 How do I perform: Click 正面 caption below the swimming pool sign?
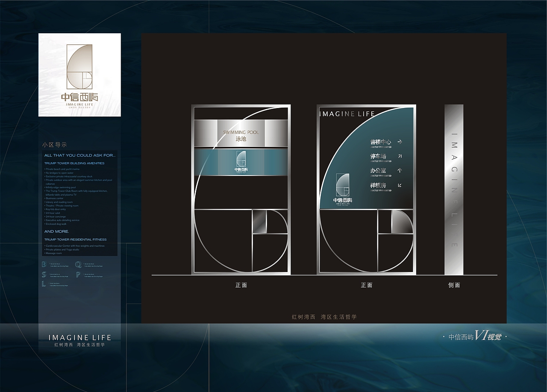click(x=241, y=285)
